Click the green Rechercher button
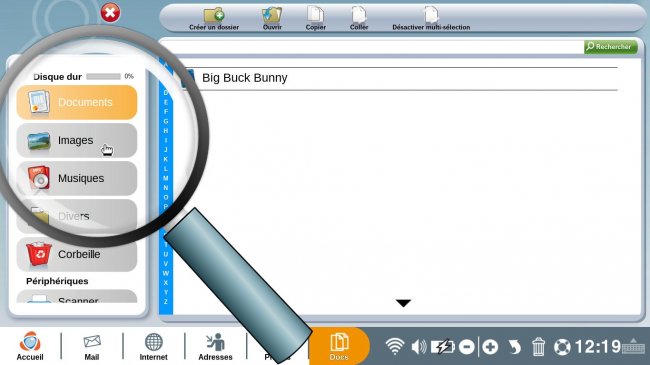The width and height of the screenshot is (650, 365). click(611, 47)
